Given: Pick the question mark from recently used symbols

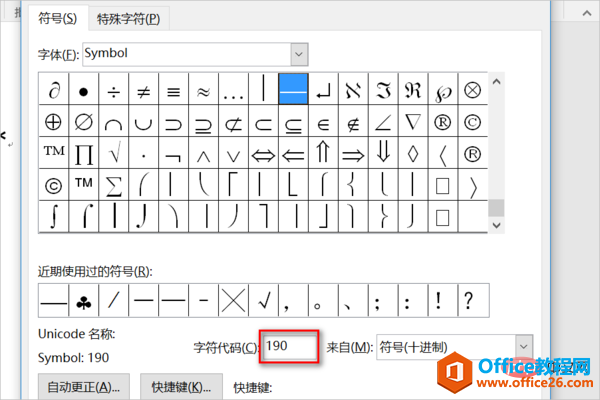Looking at the screenshot, I should pyautogui.click(x=473, y=300).
